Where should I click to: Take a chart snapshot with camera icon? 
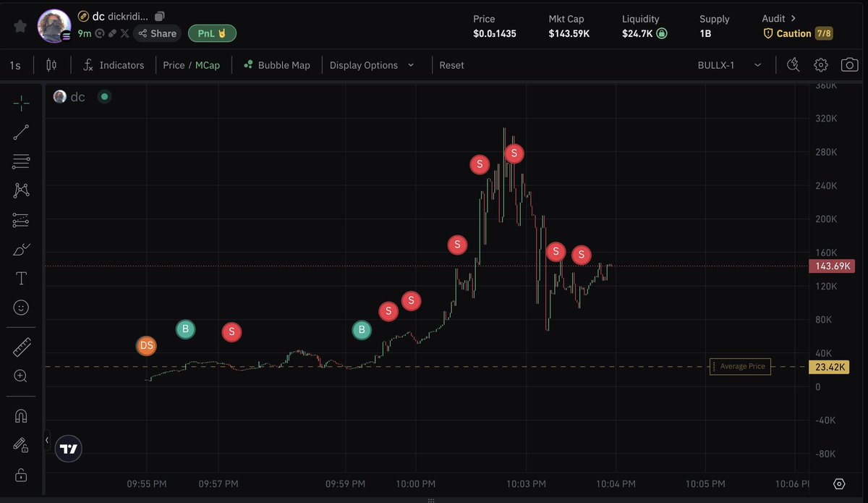point(849,65)
